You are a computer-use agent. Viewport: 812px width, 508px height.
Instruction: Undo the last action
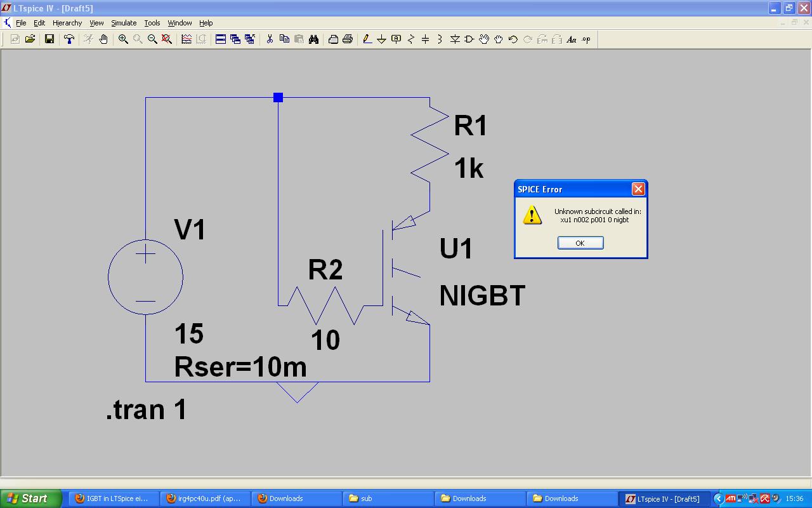point(513,39)
